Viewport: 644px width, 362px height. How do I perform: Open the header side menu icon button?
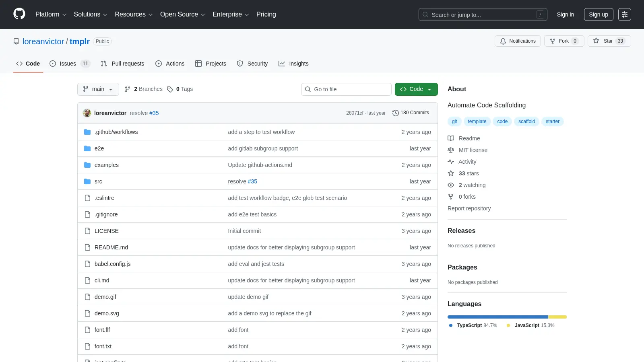(x=625, y=14)
